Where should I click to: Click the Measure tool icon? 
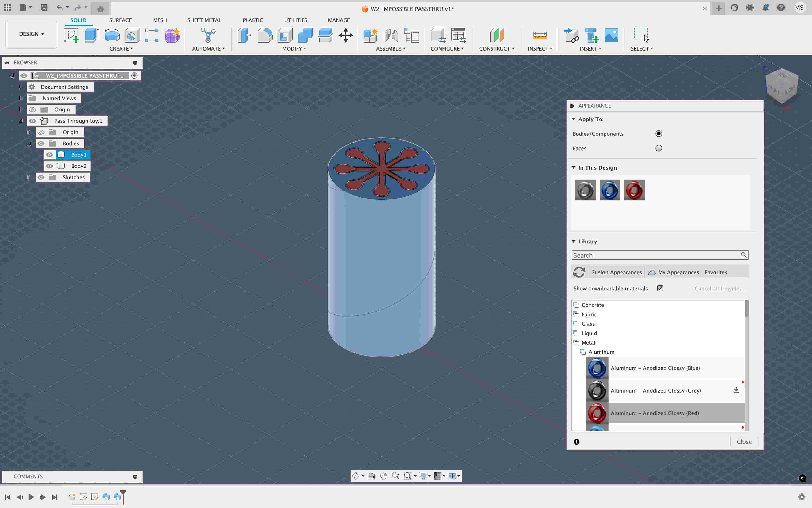[539, 35]
